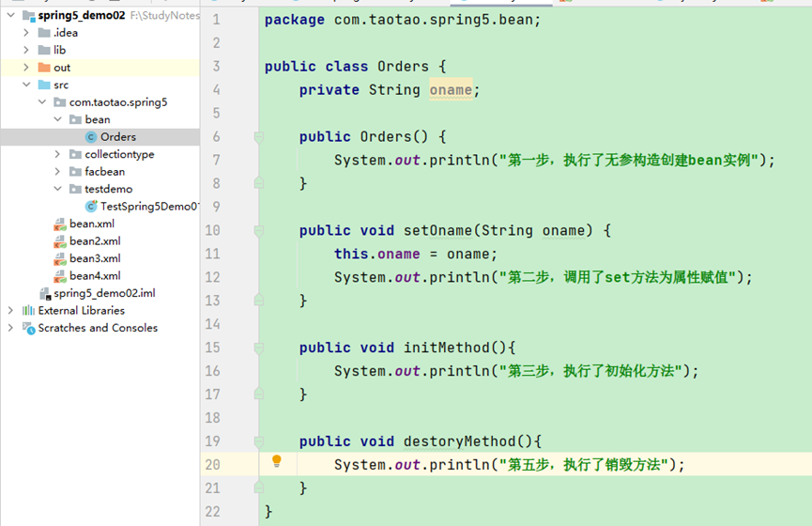Click the TestSpring5Demo01 class file icon
This screenshot has height=526, width=812.
(91, 207)
